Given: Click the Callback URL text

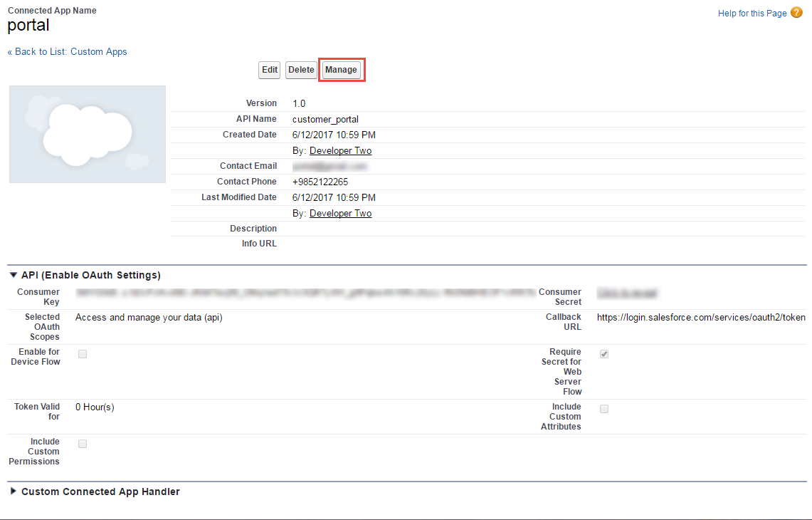Looking at the screenshot, I should 701,318.
